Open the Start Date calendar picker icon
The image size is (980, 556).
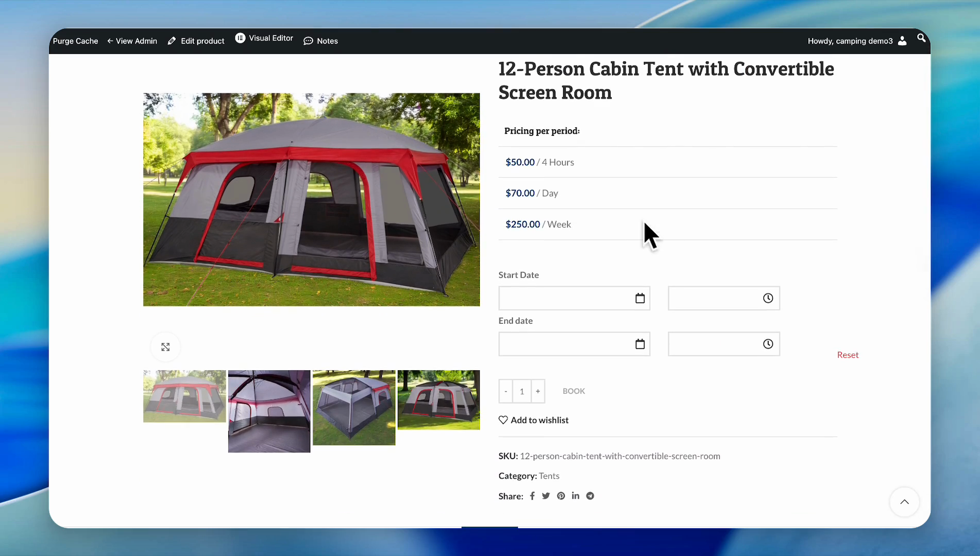click(x=639, y=299)
